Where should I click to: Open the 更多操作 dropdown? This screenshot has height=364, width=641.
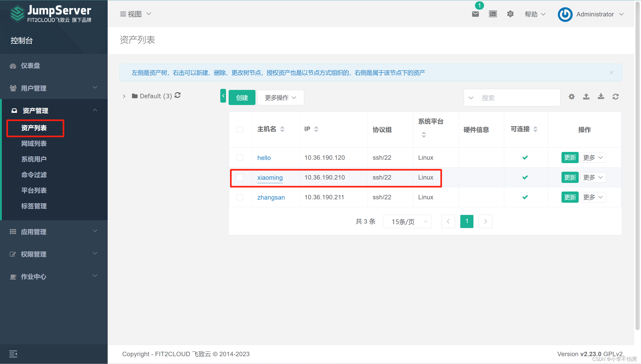coord(280,97)
